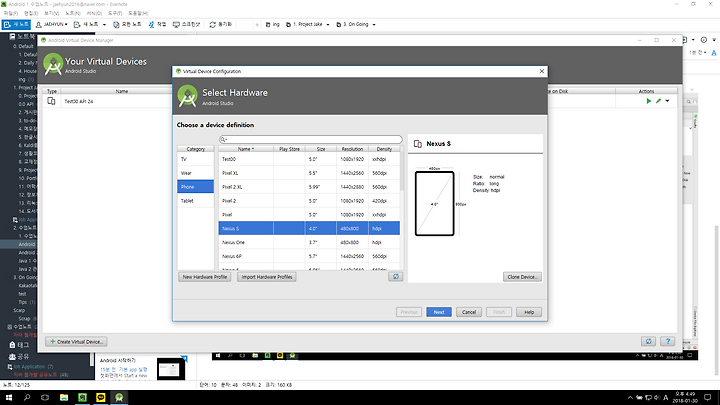Screen dimensions: 720x405
Task: Click the work chat toolbar icon in Evernote
Action: (157, 24)
